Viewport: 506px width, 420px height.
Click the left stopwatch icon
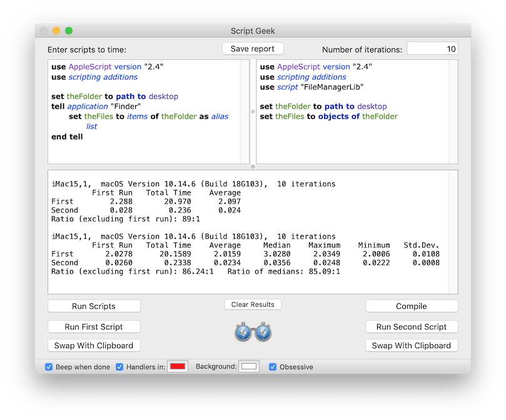click(243, 331)
